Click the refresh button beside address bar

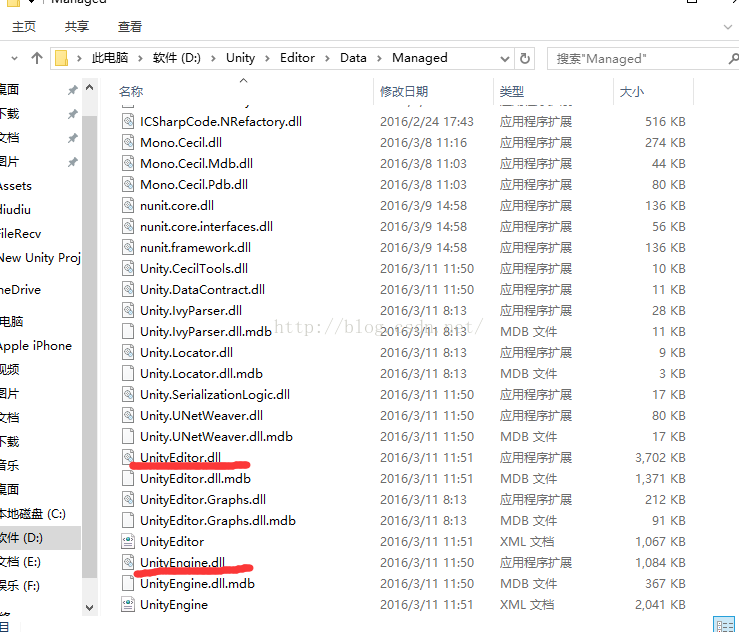coord(525,58)
